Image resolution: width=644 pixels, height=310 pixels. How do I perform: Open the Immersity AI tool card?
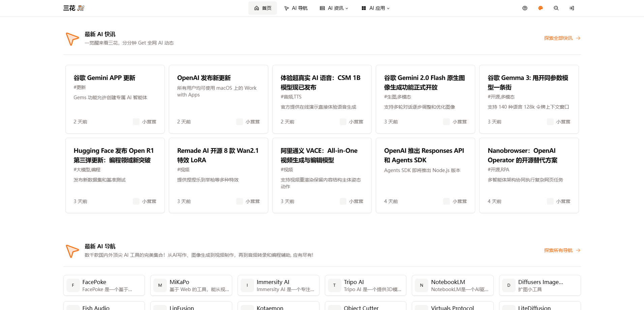click(278, 285)
